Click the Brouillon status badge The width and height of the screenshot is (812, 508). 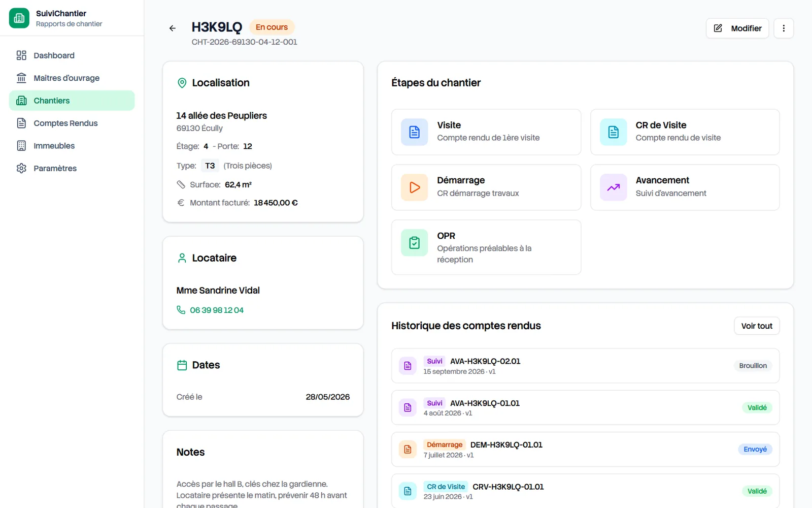(x=753, y=366)
